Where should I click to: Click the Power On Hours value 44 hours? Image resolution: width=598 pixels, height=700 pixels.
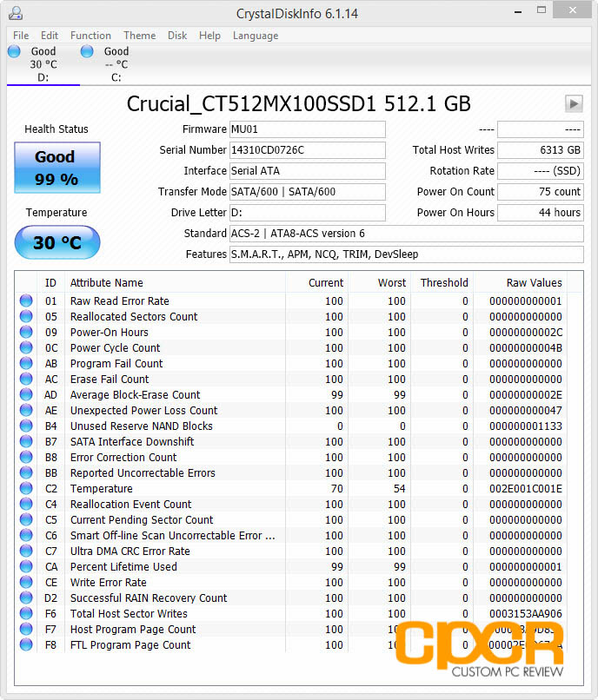tap(541, 213)
